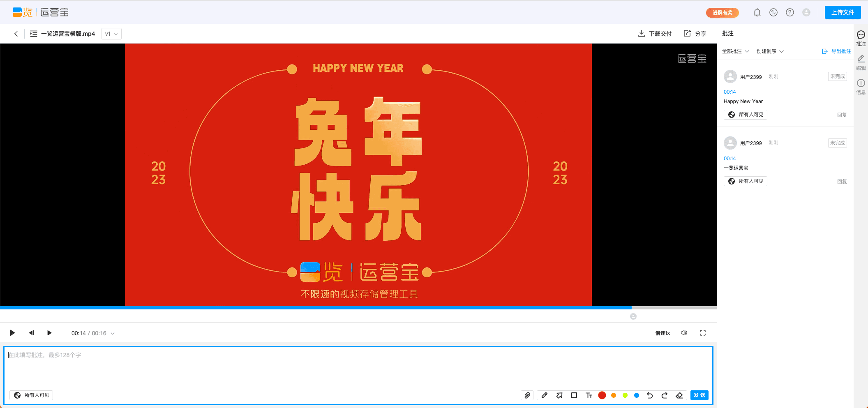
Task: Select the red annotation color
Action: 602,395
